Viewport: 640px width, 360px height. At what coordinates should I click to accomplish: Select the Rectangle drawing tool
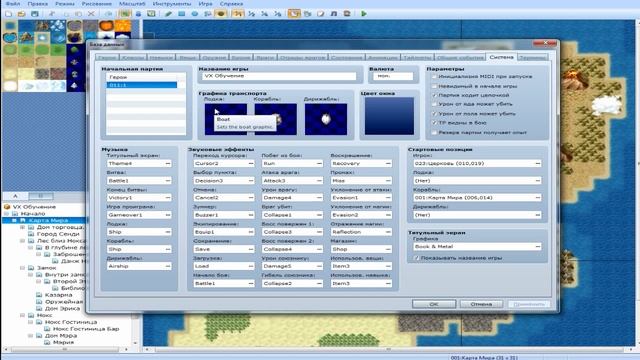click(182, 14)
